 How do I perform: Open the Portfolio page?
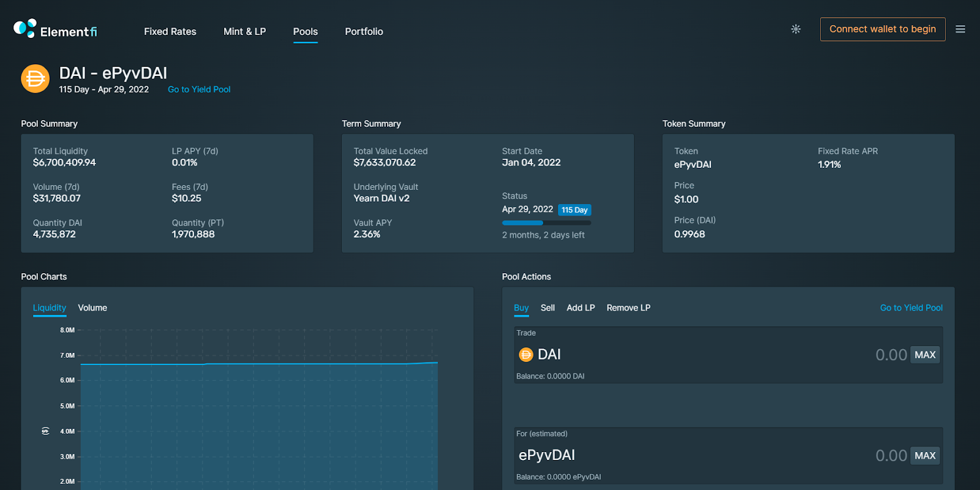pyautogui.click(x=364, y=31)
